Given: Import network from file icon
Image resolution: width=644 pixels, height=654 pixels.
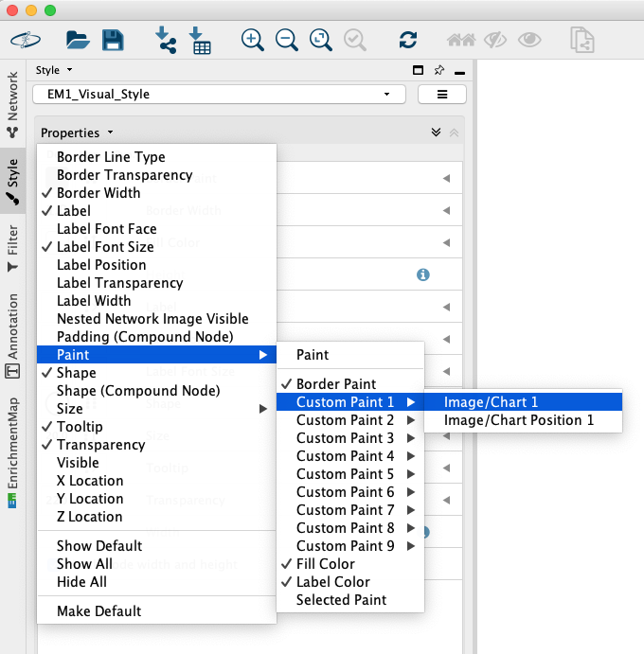Looking at the screenshot, I should pos(166,40).
